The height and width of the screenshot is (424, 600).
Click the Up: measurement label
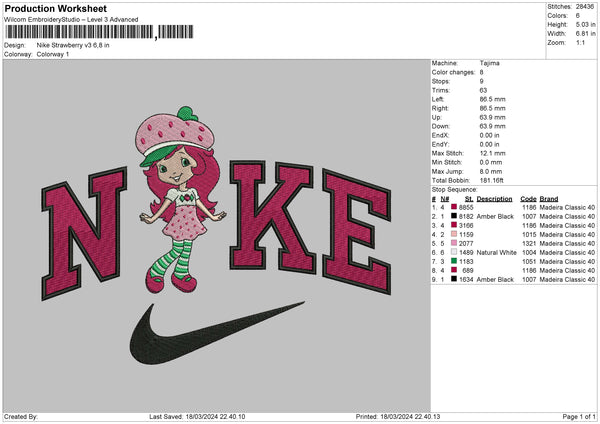(x=437, y=117)
